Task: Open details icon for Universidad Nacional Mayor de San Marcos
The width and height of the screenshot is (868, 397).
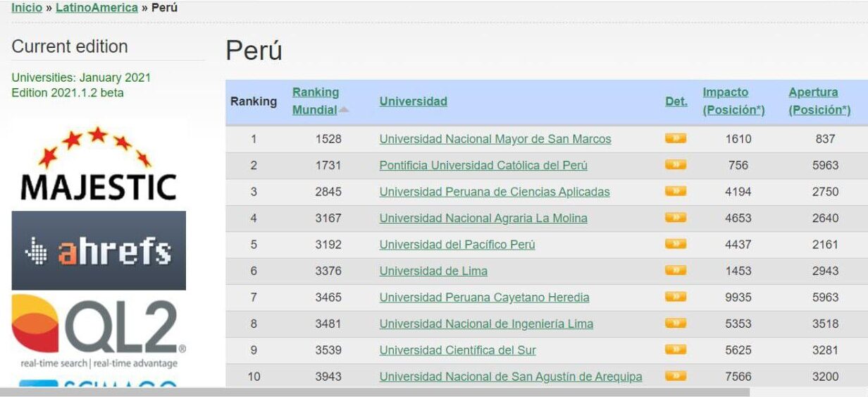Action: coord(675,139)
